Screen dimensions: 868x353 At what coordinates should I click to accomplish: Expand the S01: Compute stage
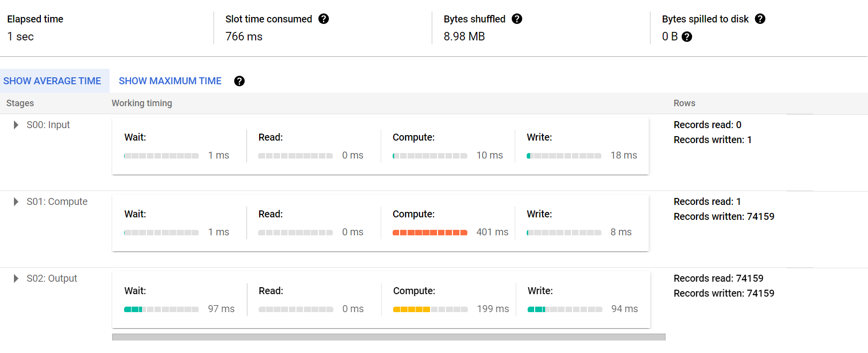point(16,201)
